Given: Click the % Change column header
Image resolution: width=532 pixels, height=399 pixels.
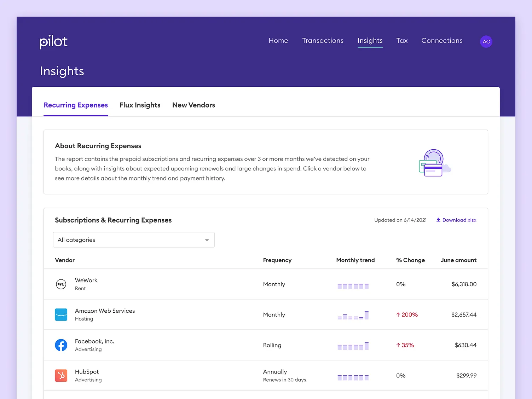Looking at the screenshot, I should point(410,260).
